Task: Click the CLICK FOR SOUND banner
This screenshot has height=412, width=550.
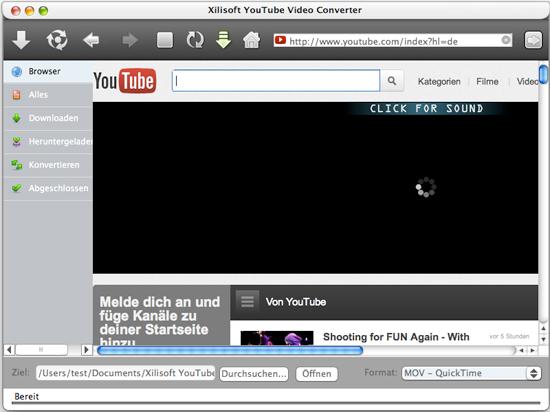Action: coord(427,109)
